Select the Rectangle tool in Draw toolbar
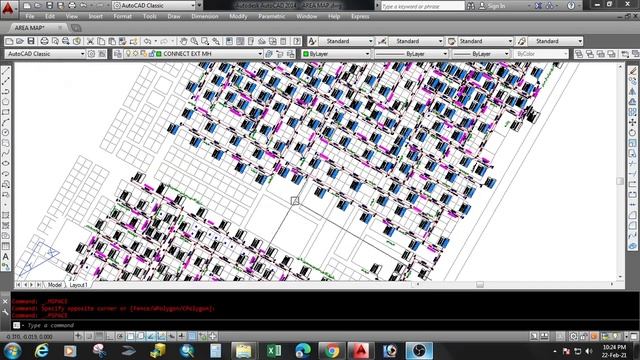 pyautogui.click(x=6, y=112)
